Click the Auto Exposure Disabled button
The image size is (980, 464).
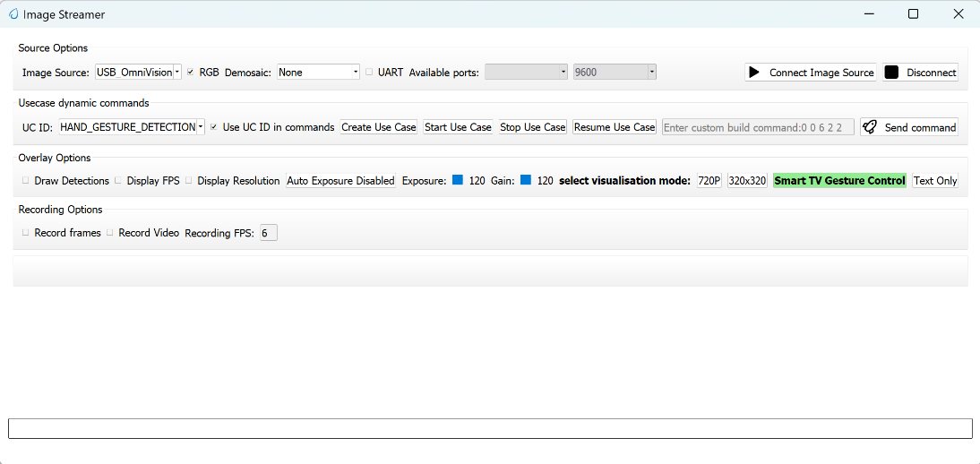click(x=340, y=181)
